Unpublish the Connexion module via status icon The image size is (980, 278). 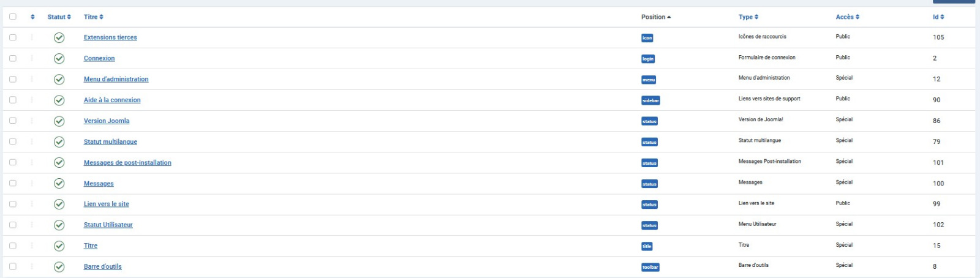(59, 59)
